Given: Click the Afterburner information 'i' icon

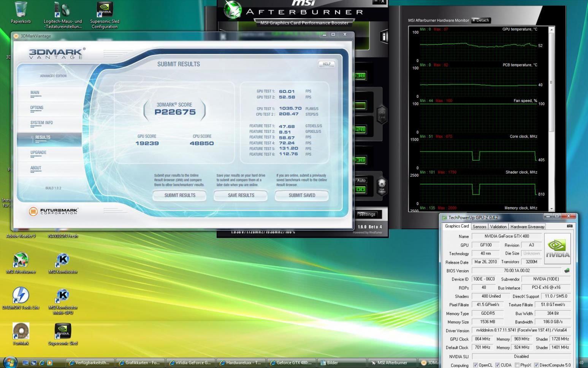Looking at the screenshot, I should tap(384, 37).
